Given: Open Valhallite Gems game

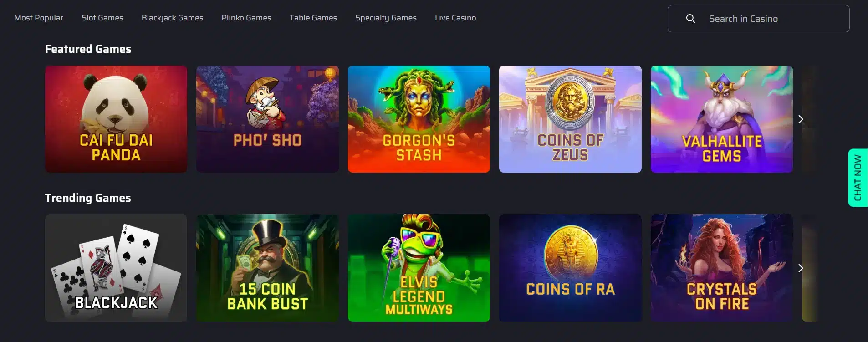Looking at the screenshot, I should point(722,119).
